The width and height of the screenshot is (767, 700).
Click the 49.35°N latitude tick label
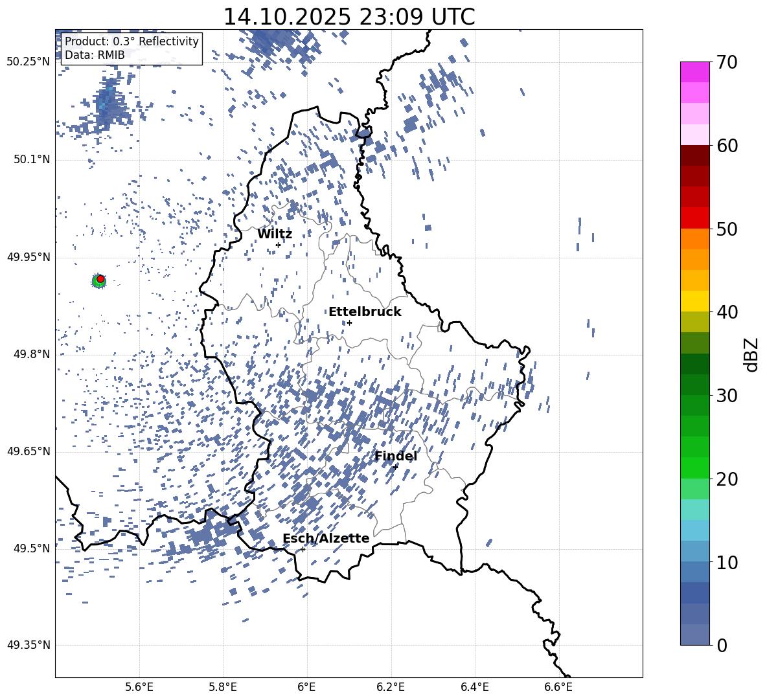coord(29,645)
